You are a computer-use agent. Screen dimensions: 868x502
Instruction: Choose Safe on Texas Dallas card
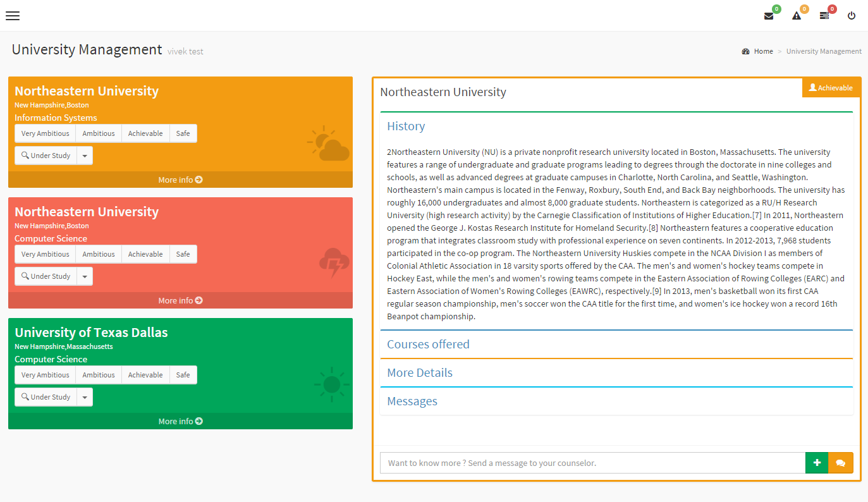click(183, 375)
